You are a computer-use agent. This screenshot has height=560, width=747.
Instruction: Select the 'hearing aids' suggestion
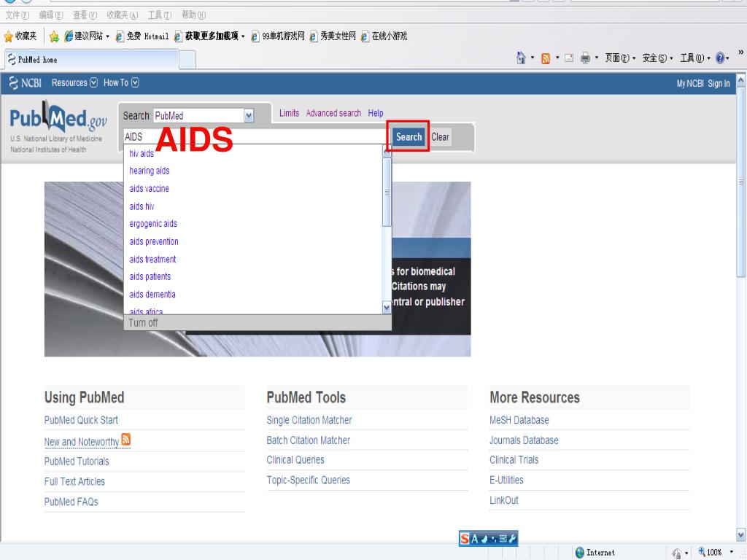[x=149, y=171]
